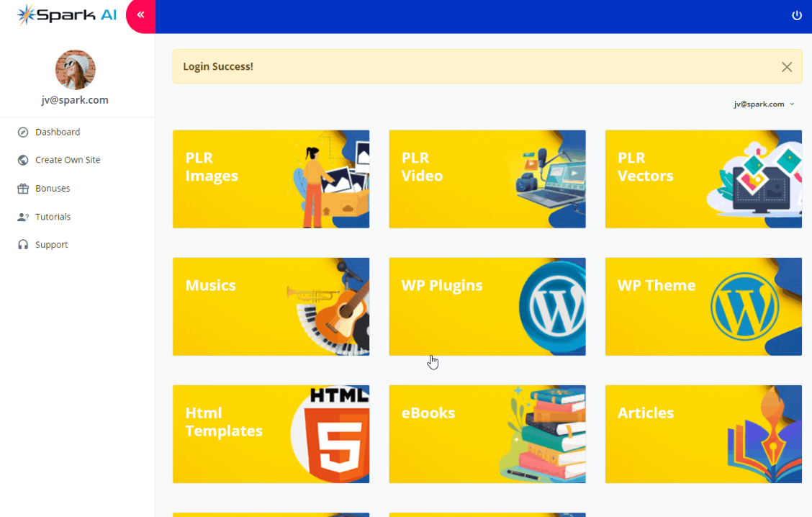Click the Support headphones icon
812x517 pixels.
coord(23,245)
